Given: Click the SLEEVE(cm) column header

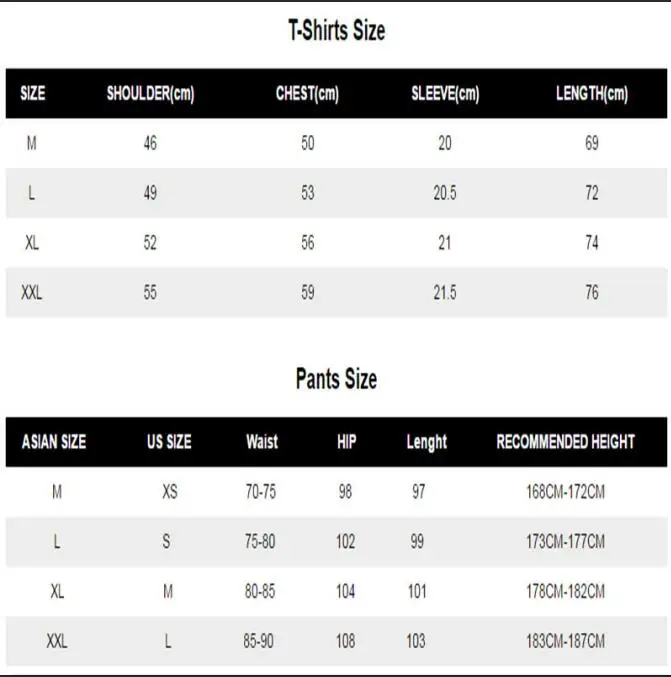Looking at the screenshot, I should point(445,94).
